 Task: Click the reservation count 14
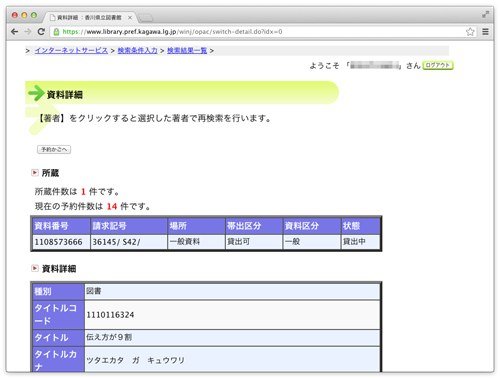(112, 207)
